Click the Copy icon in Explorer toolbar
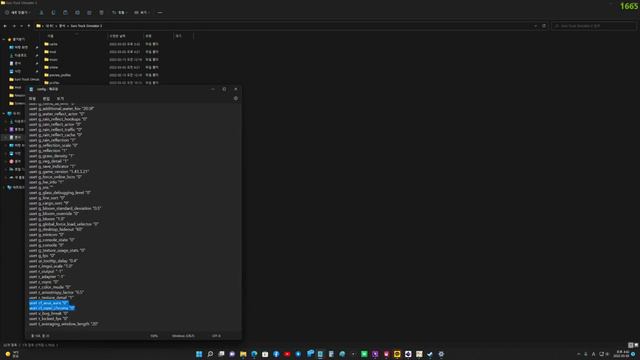This screenshot has height=360, width=640. click(x=53, y=13)
